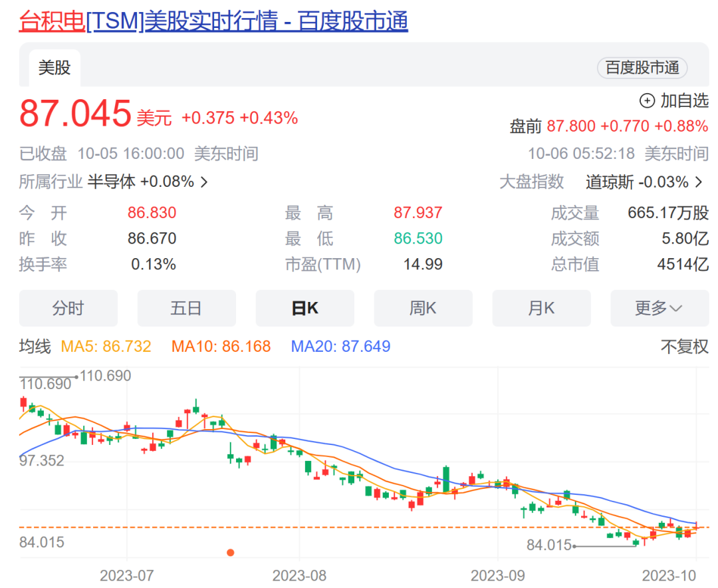Click the 2023-10 date axis label

pos(669,575)
